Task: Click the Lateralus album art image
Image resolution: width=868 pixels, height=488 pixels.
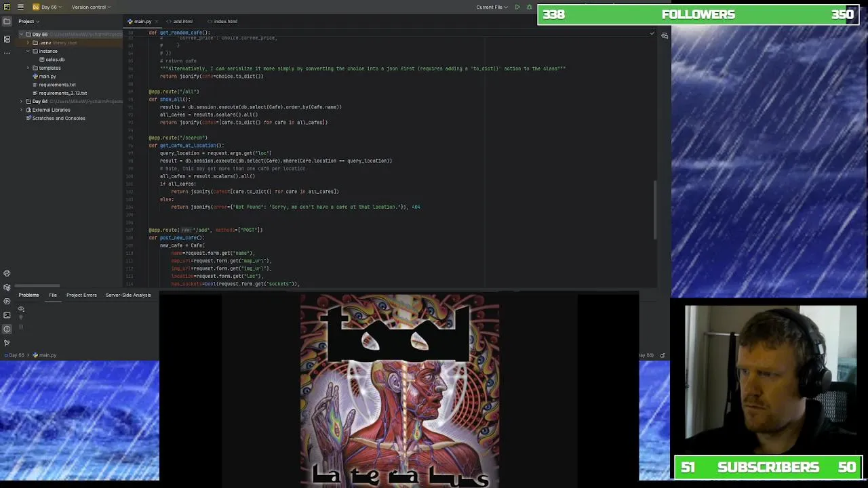Action: pyautogui.click(x=400, y=390)
